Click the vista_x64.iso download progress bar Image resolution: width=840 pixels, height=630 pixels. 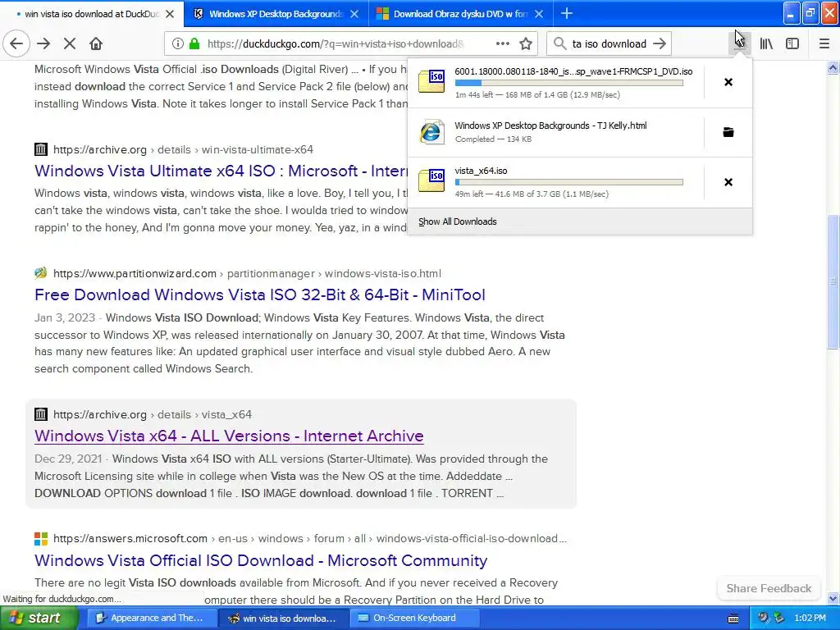tap(569, 182)
